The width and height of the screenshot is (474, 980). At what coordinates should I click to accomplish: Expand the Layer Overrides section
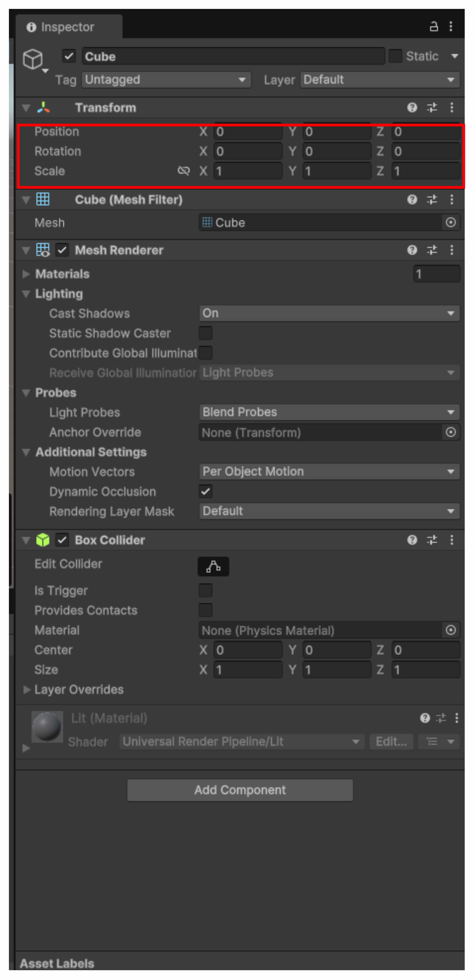27,689
